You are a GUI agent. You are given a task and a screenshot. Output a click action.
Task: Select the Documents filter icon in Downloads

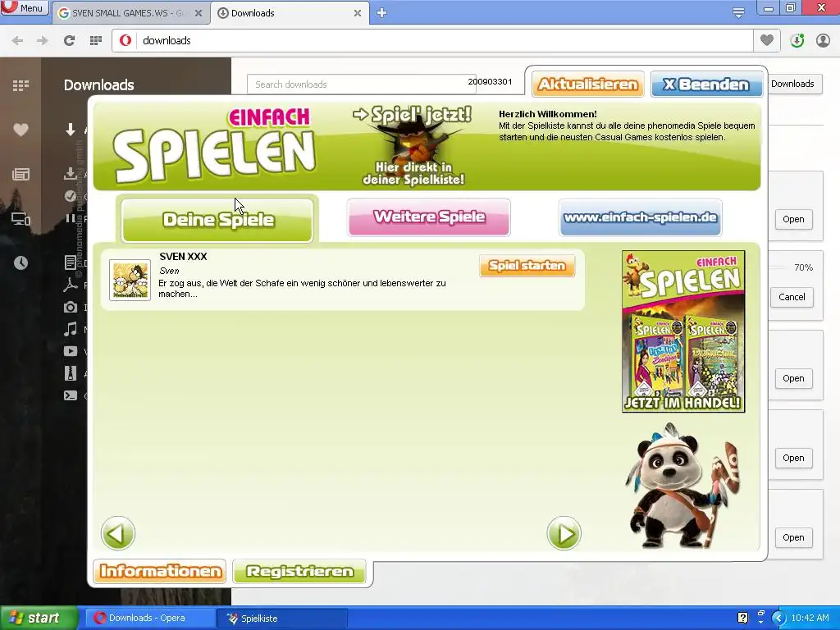click(71, 262)
